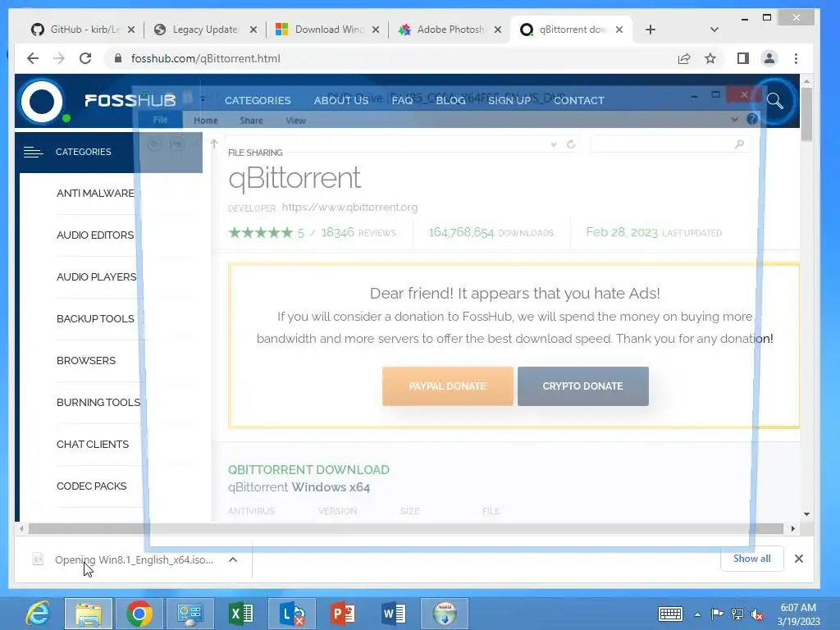
Task: Open Home tab in Explorer window
Action: [x=206, y=121]
